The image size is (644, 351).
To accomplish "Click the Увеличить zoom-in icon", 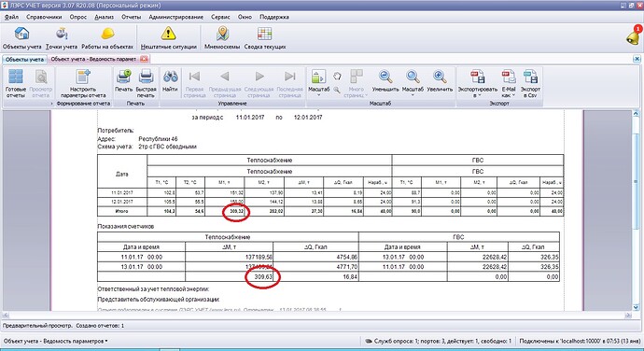I will pyautogui.click(x=439, y=77).
